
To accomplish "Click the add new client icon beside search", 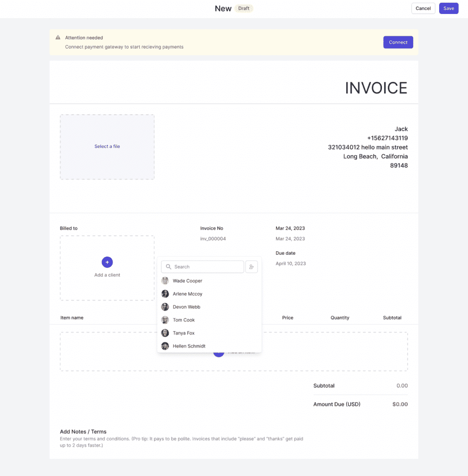I will 251,267.
